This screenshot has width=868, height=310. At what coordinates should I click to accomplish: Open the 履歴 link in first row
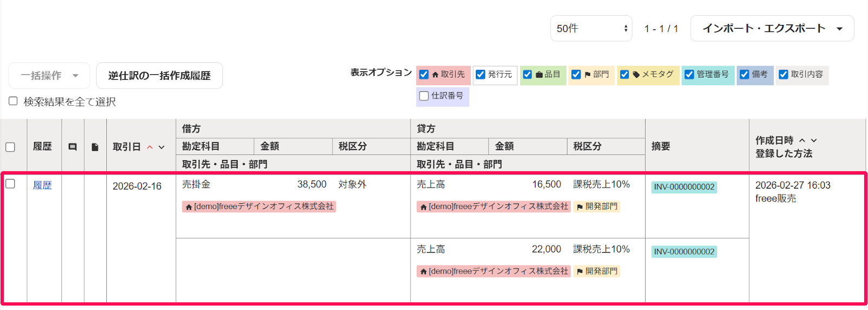coord(42,185)
